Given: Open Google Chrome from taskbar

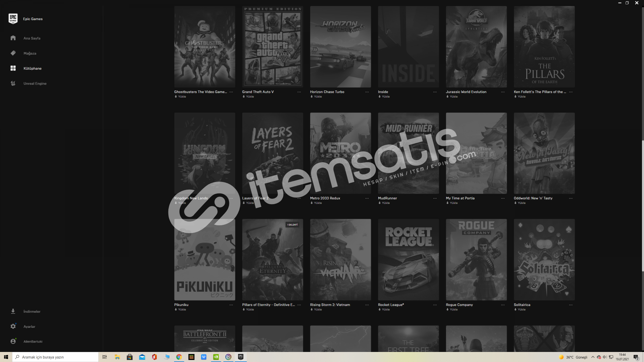Looking at the screenshot, I should click(x=179, y=357).
